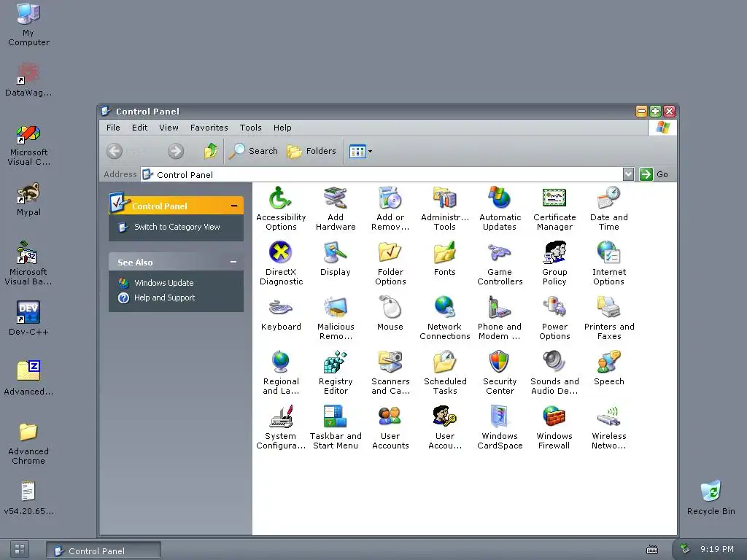Launch Registry Editor icon
This screenshot has width=747, height=560.
336,373
